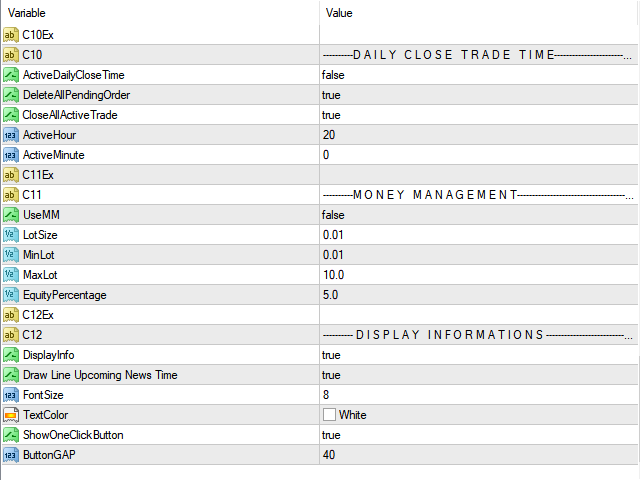Select the FontSize value 8 field

[x=479, y=395]
